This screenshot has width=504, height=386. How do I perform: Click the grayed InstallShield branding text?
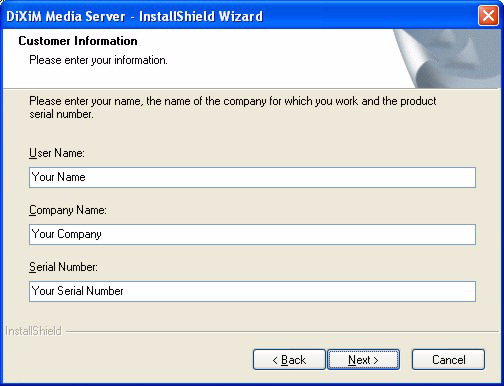pos(34,331)
